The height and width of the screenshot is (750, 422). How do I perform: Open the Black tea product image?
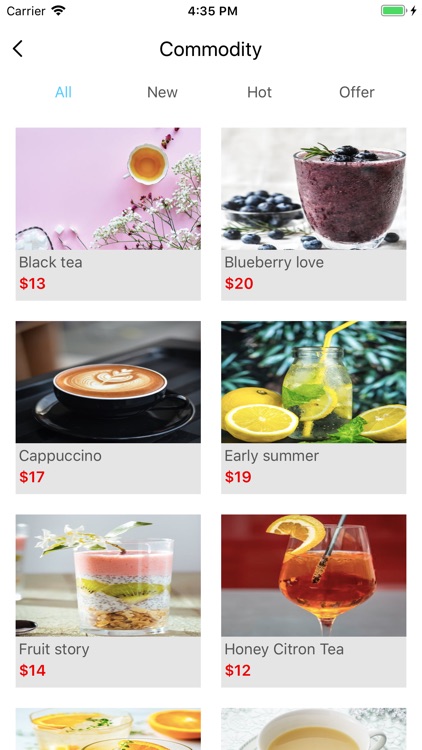[108, 188]
